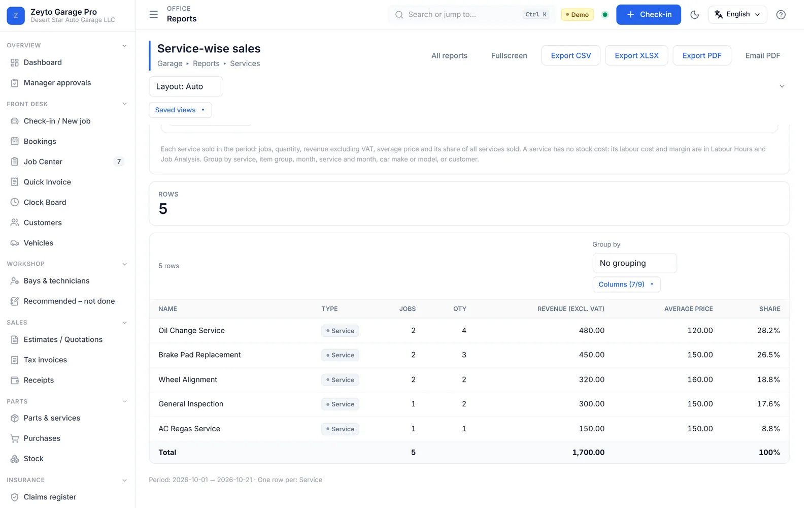
Task: Open the Layout: Auto selector
Action: pos(186,86)
